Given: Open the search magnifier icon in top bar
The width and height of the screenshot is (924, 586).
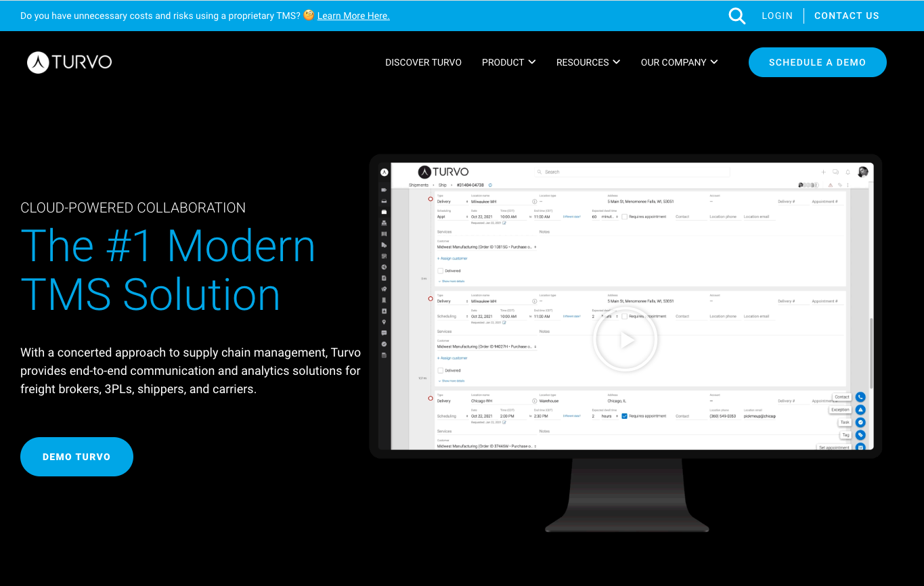Looking at the screenshot, I should (x=737, y=16).
